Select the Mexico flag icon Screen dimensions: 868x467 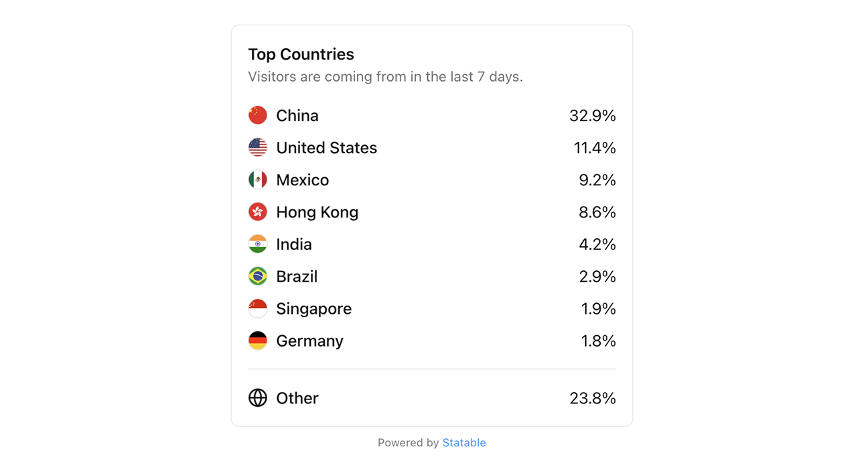click(258, 179)
